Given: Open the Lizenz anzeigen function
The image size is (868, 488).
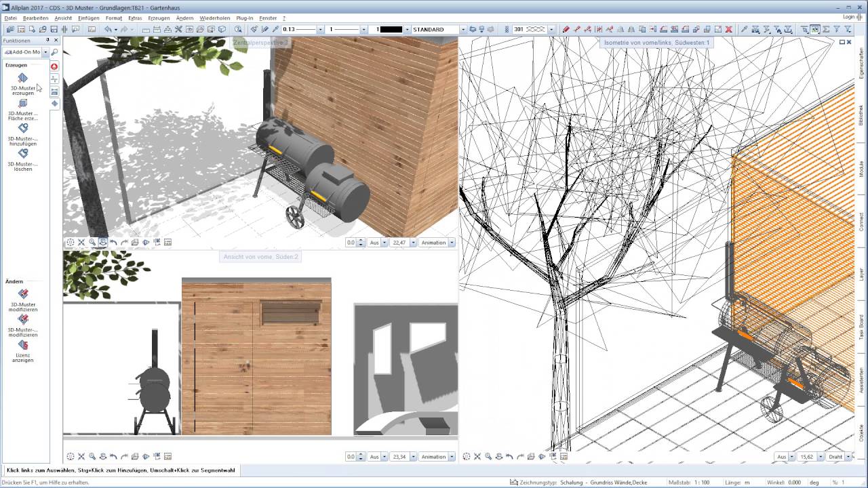Looking at the screenshot, I should point(23,351).
